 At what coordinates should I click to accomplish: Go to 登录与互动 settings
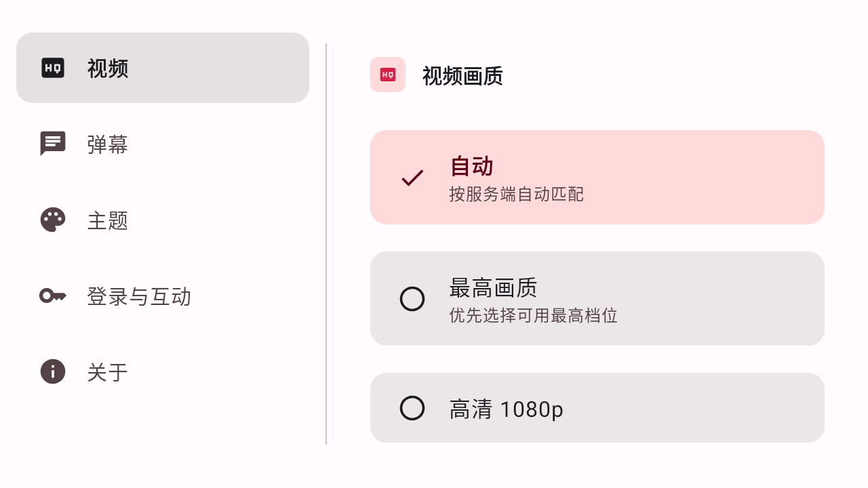163,296
